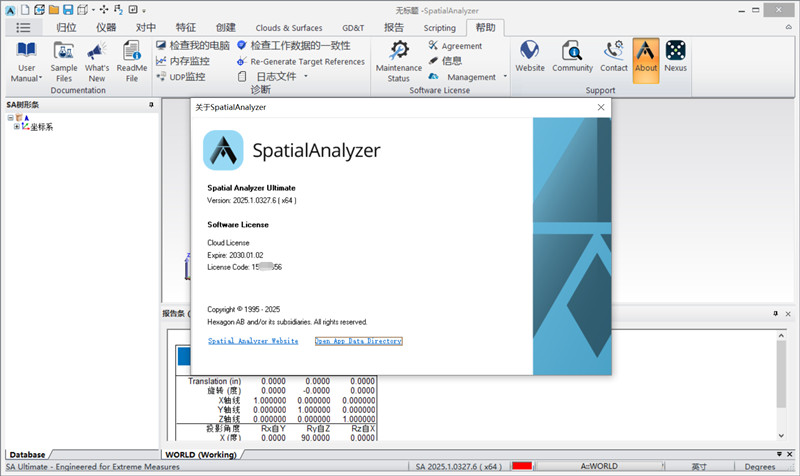
Task: Open the customize quick access toolbar arrow
Action: point(144,10)
